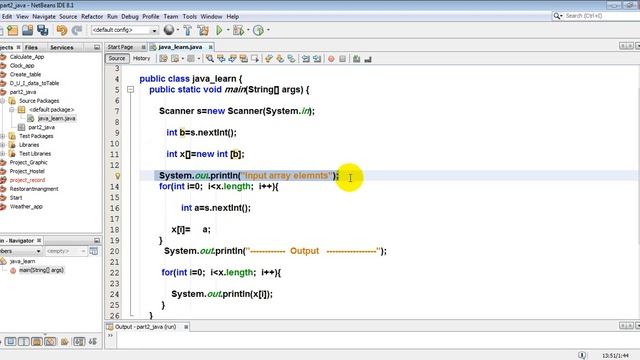
Task: Open the Help menu
Action: click(x=232, y=17)
